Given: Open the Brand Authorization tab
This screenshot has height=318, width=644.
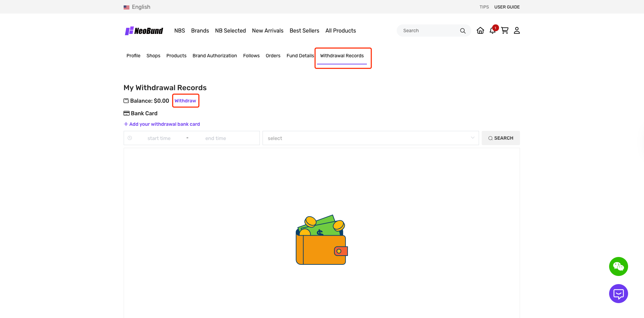Looking at the screenshot, I should (x=214, y=56).
